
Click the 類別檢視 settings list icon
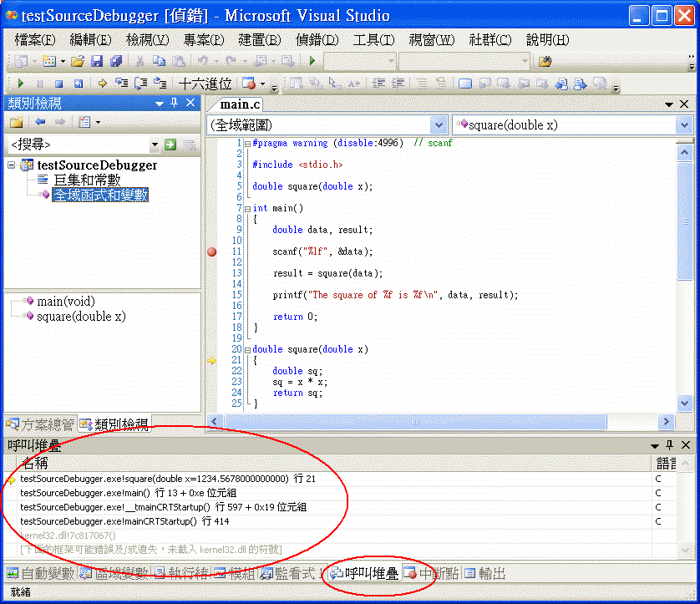tap(84, 122)
